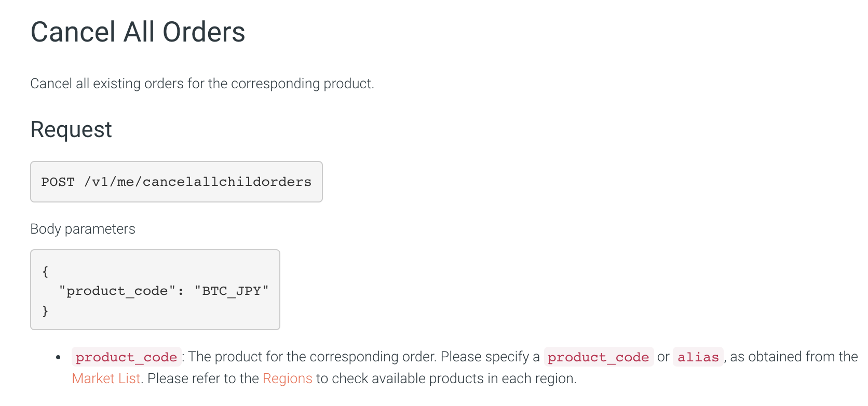Open the Regions link

(287, 378)
